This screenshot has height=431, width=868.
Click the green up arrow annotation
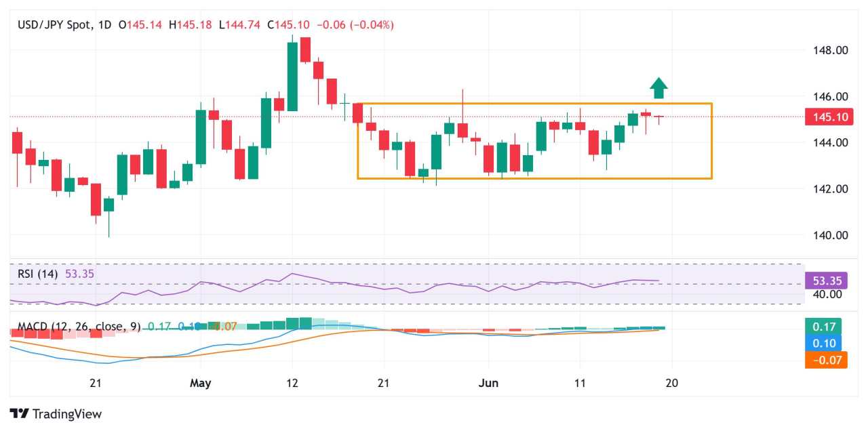(x=658, y=88)
